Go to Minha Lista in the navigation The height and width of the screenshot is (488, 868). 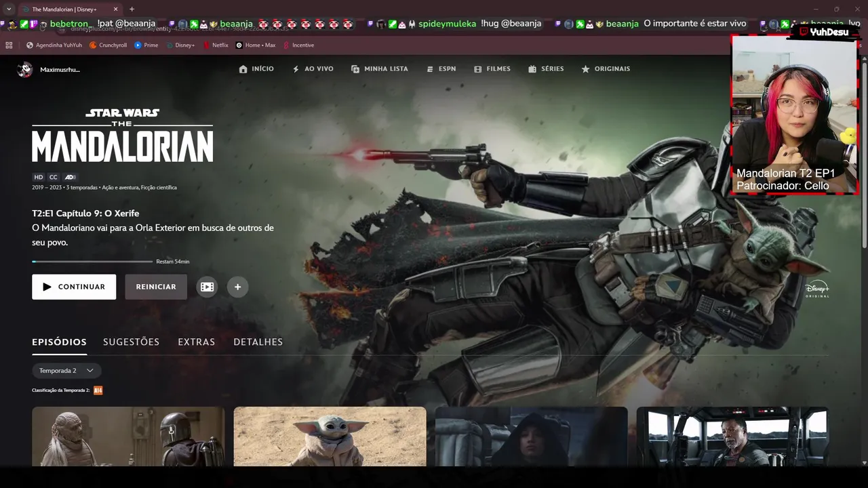tap(379, 69)
